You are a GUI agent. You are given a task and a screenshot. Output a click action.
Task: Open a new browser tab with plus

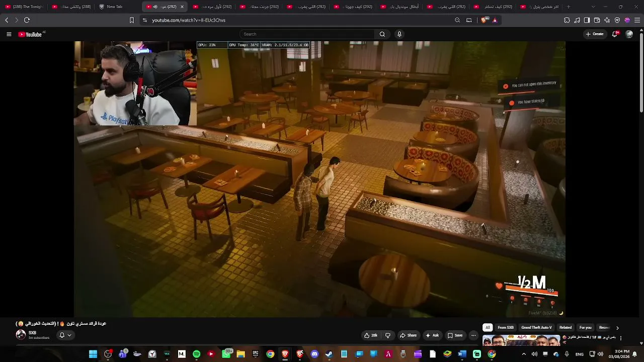[x=569, y=7]
